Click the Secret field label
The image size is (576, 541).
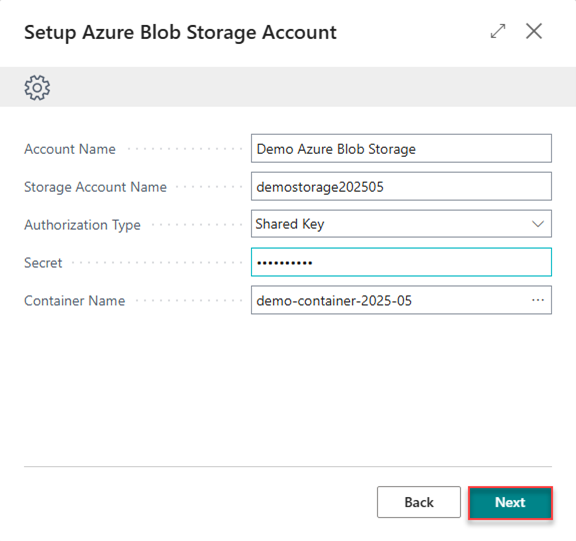(x=43, y=263)
